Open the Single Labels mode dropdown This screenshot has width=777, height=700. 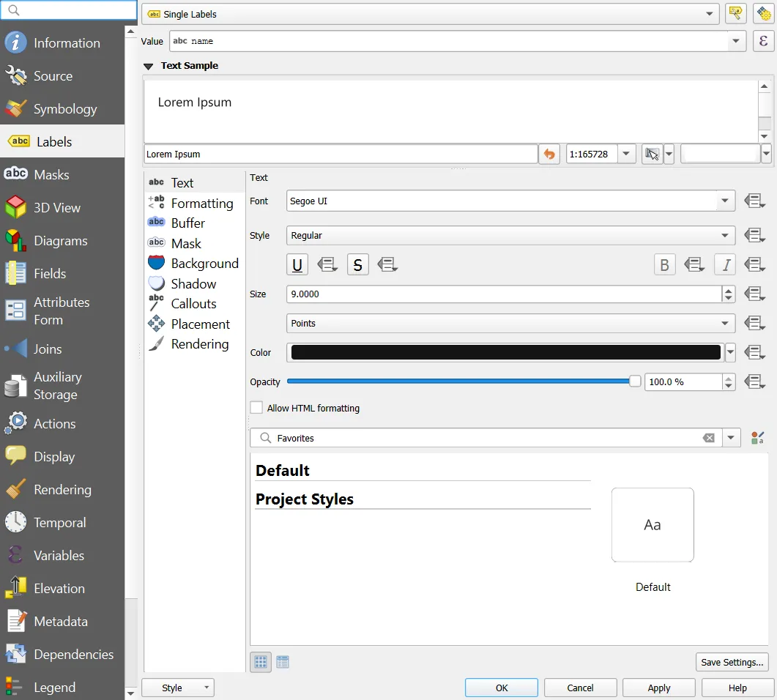(430, 14)
